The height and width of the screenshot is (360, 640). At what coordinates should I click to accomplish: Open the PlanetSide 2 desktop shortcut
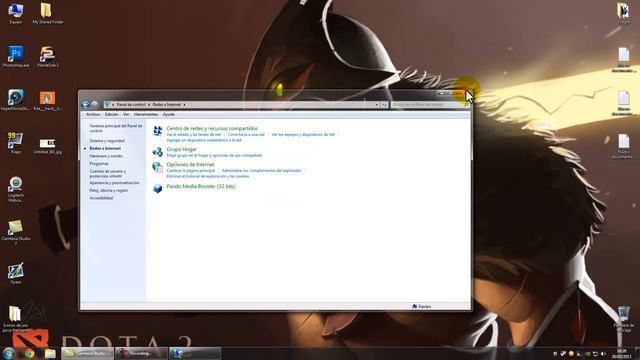point(47,56)
